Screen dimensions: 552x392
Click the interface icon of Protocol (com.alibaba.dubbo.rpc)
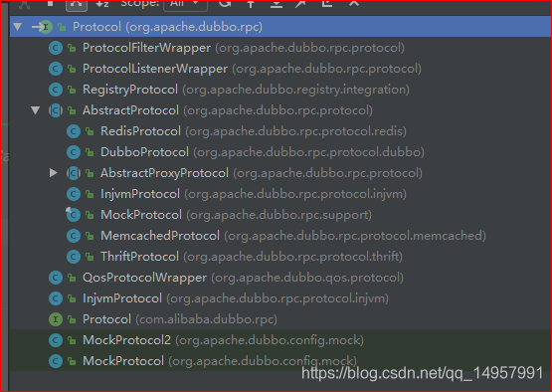(56, 319)
